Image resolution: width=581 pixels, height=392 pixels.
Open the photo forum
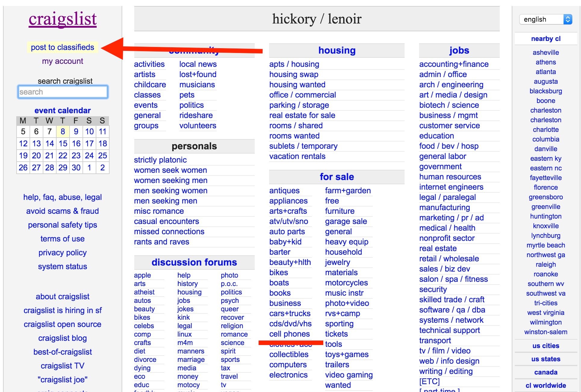coord(229,275)
